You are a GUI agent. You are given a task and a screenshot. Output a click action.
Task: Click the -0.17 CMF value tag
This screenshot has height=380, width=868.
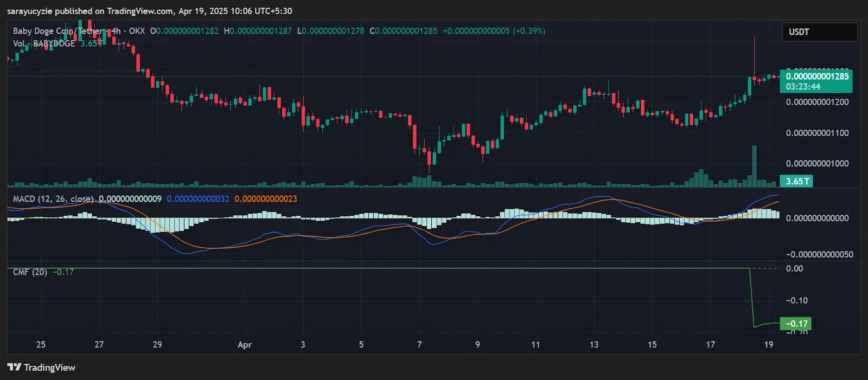tap(796, 324)
